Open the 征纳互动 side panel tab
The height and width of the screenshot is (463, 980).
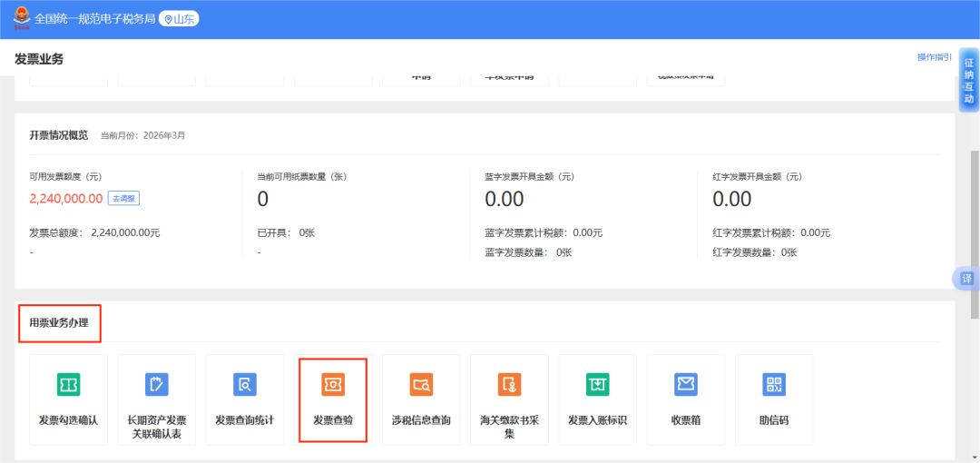point(968,81)
